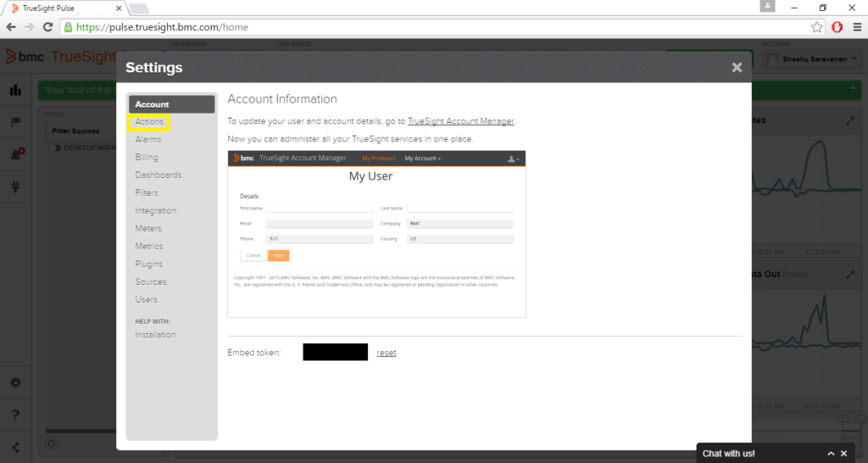Click the Filter Sources field

(x=81, y=131)
